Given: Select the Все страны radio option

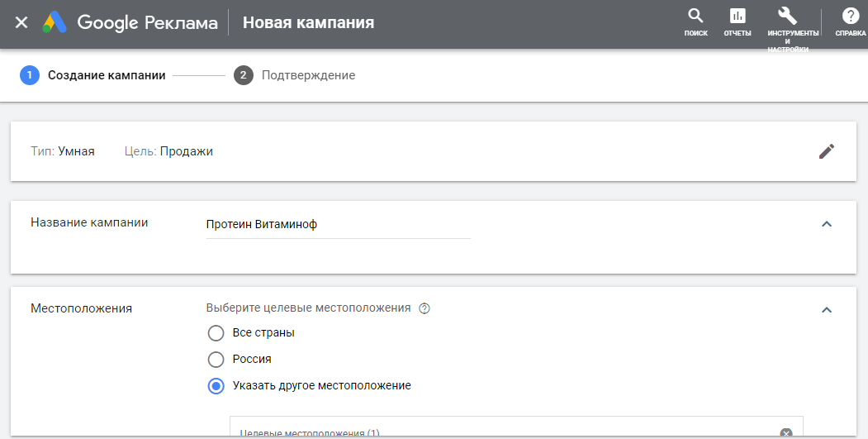Looking at the screenshot, I should (x=216, y=333).
